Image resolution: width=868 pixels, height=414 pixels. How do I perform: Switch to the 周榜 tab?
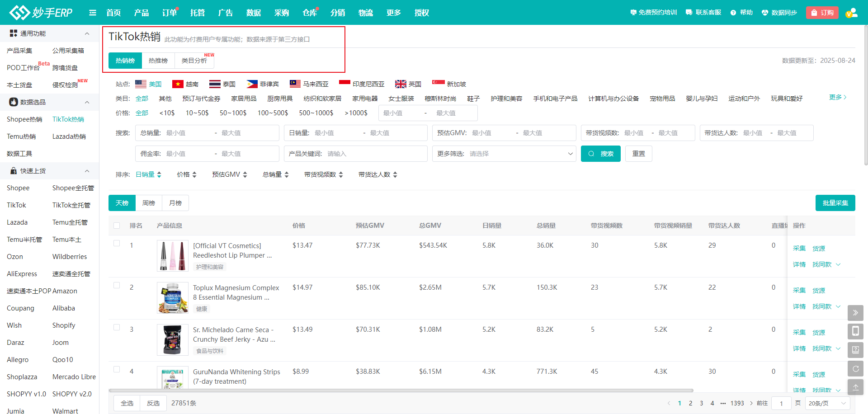(149, 203)
